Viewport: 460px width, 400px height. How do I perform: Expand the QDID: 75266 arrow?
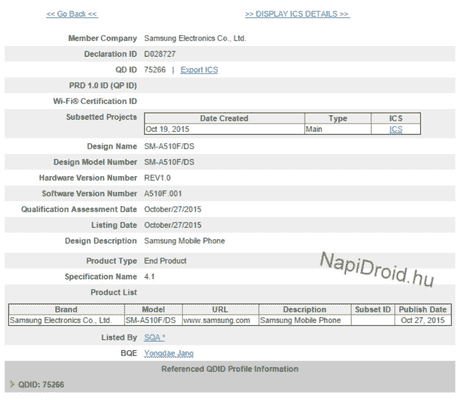coord(12,384)
